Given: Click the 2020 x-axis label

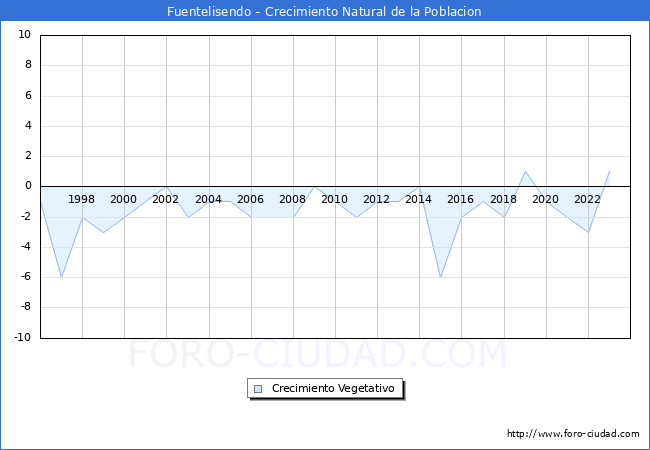Looking at the screenshot, I should [x=545, y=199].
